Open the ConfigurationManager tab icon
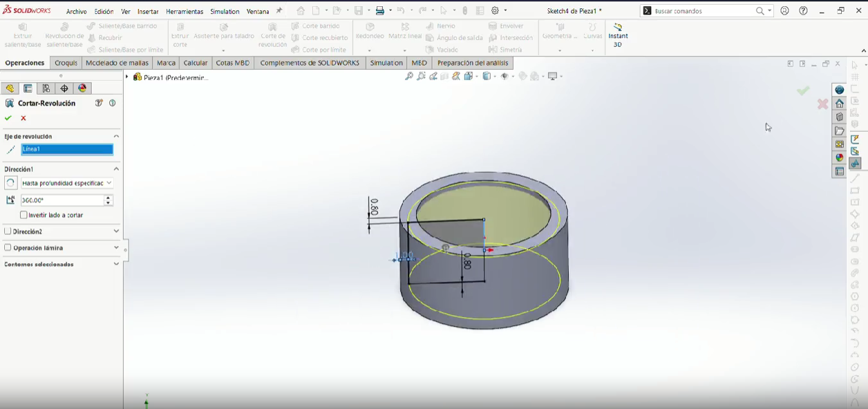This screenshot has width=868, height=409. 46,88
